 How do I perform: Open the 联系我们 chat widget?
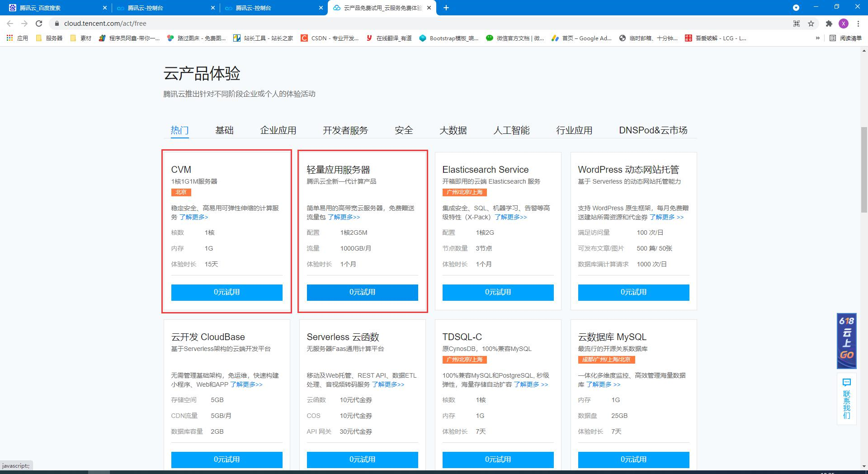(x=847, y=398)
